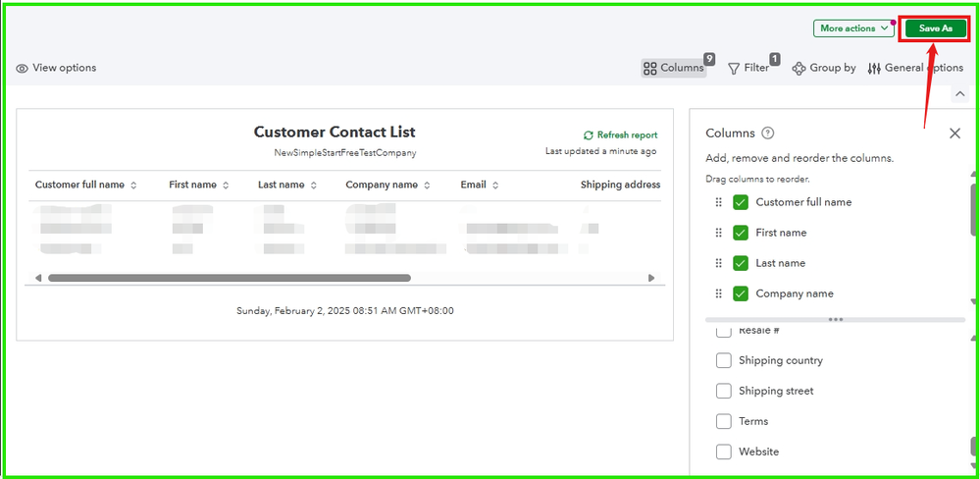This screenshot has height=479, width=980.
Task: Click the Group by icon
Action: tap(799, 69)
